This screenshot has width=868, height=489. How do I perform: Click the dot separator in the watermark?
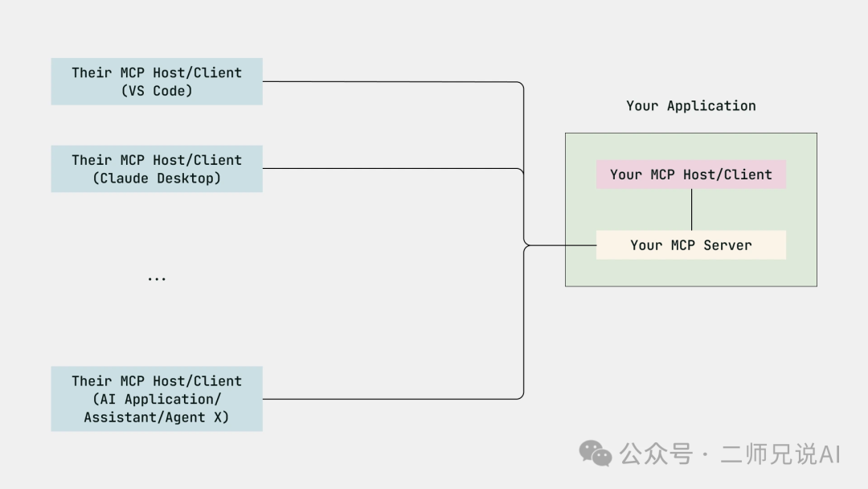tap(705, 454)
